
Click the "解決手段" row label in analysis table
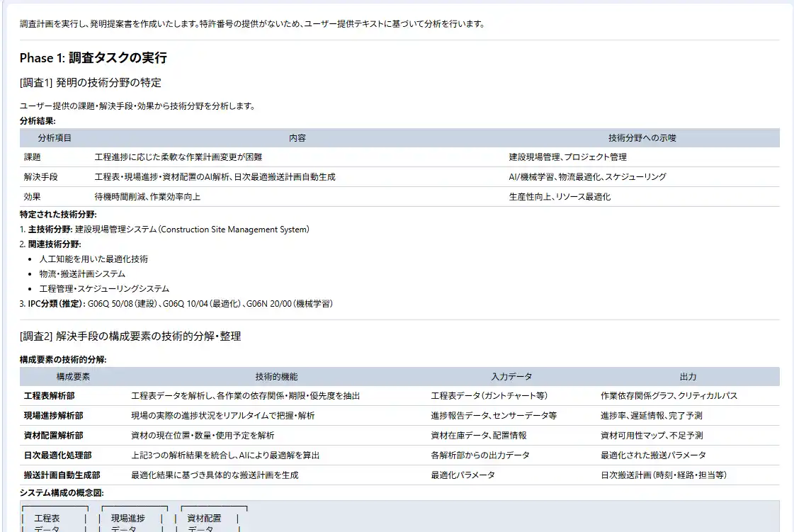point(40,177)
